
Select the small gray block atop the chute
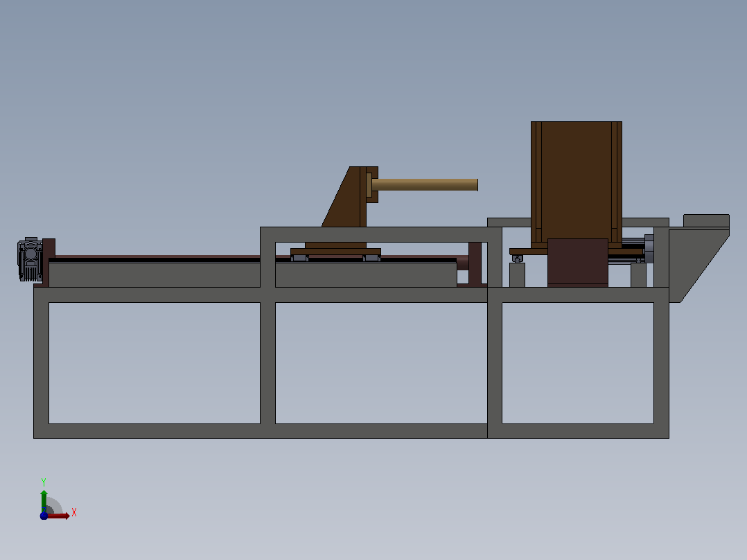pyautogui.click(x=706, y=220)
